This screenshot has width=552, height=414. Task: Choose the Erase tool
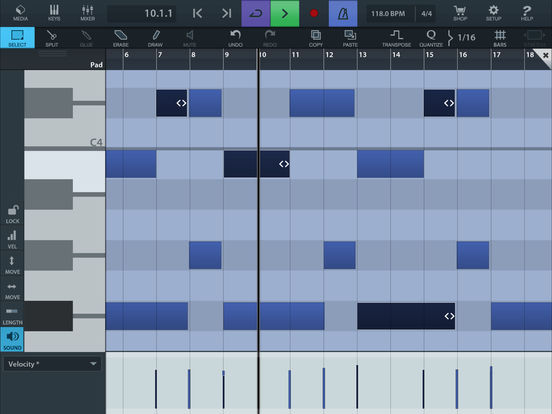tap(120, 38)
